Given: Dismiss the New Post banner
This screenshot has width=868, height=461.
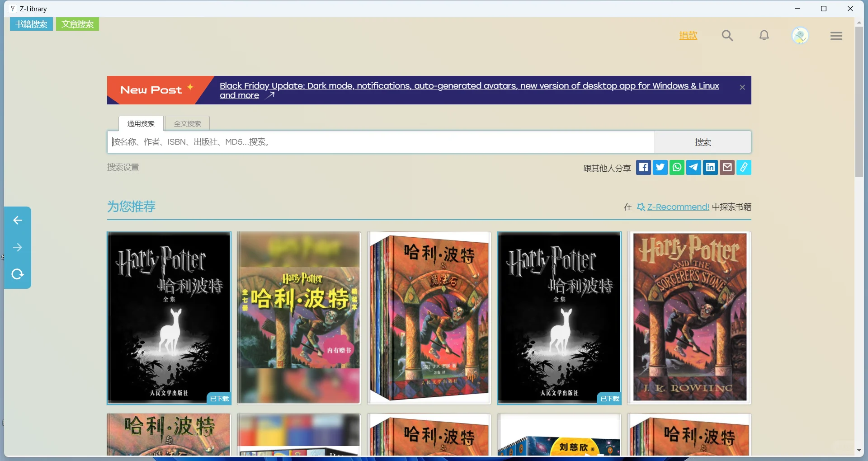Looking at the screenshot, I should (742, 88).
